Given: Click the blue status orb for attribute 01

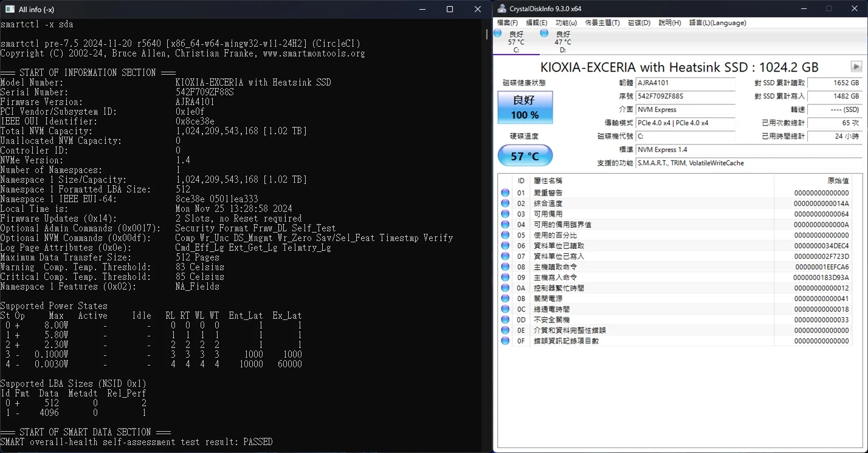Looking at the screenshot, I should click(x=505, y=193).
